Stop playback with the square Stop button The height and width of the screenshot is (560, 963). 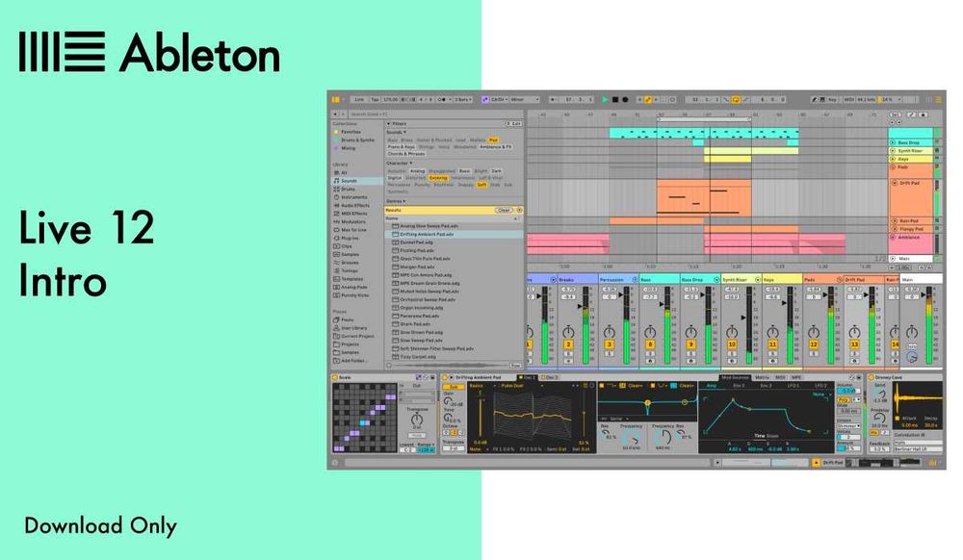click(x=615, y=99)
